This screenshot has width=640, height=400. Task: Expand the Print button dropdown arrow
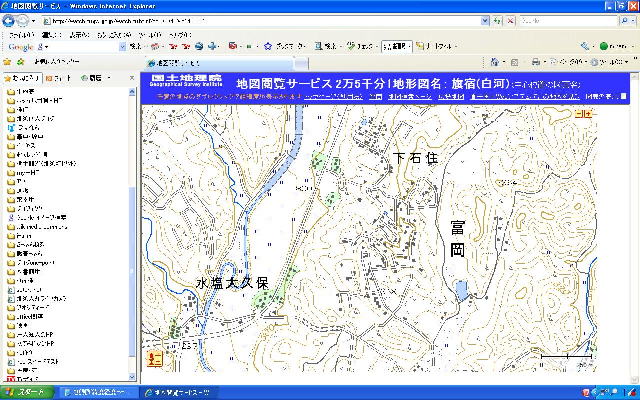(x=544, y=62)
